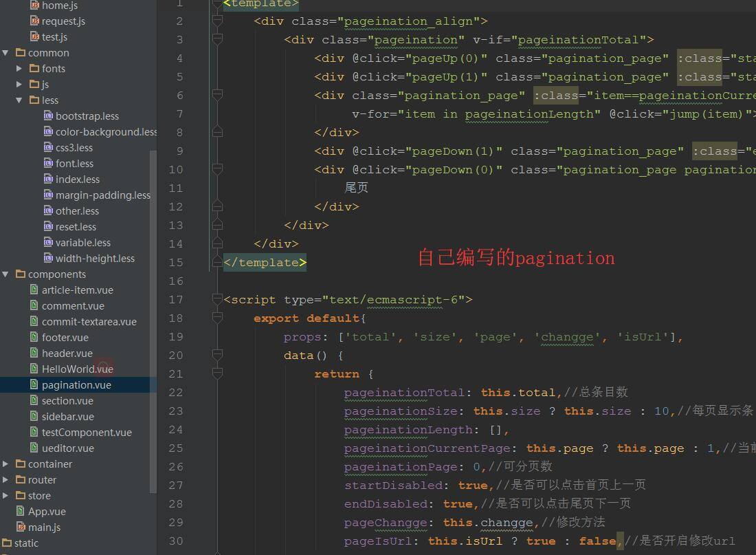Toggle fold marker on line 20 data()
This screenshot has height=555, width=756.
click(217, 356)
